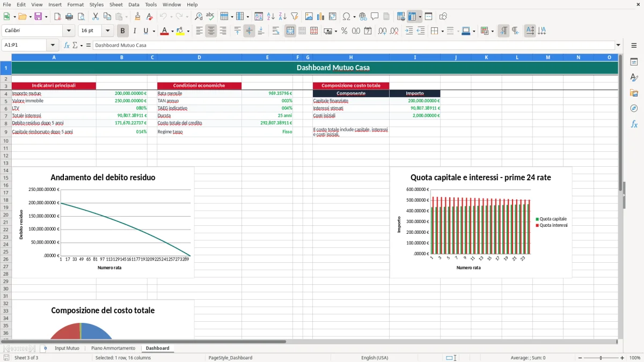644x362 pixels.
Task: Insert Chart icon in toolbar
Action: pos(321,17)
